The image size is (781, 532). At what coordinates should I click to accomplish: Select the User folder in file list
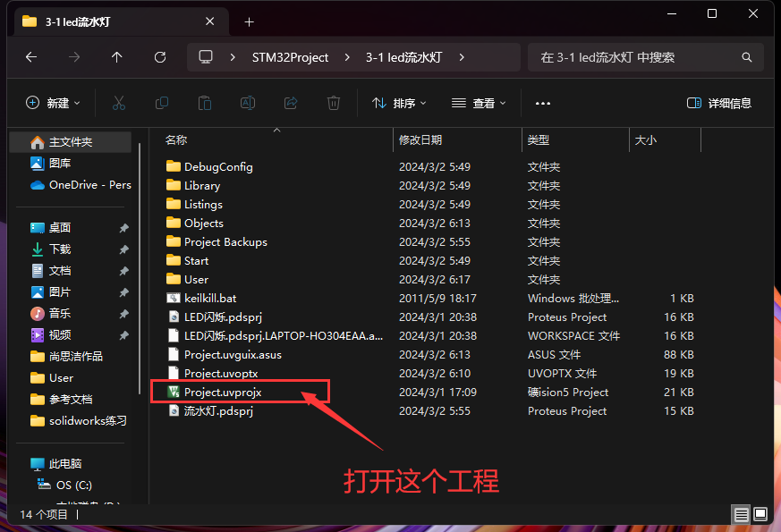196,280
